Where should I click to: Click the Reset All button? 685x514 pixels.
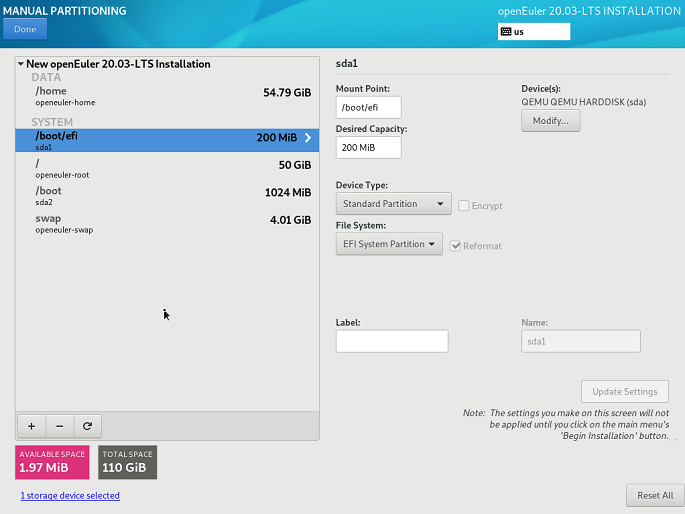(655, 496)
